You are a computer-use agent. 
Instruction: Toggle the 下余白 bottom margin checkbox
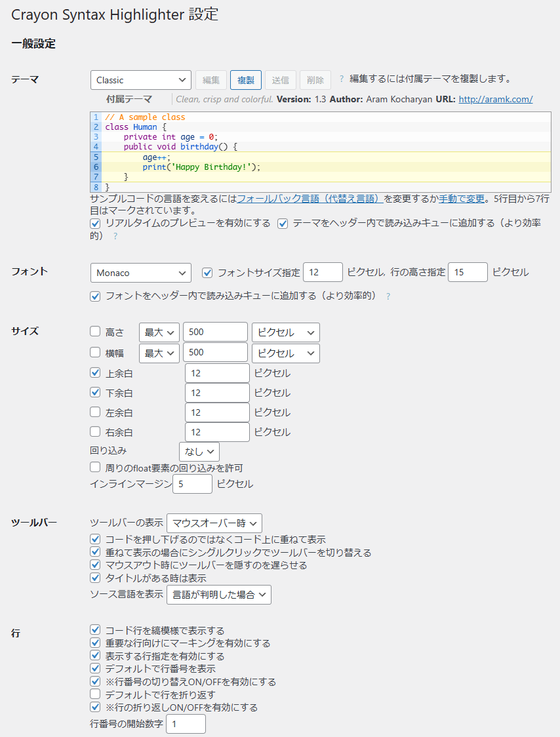tap(96, 392)
